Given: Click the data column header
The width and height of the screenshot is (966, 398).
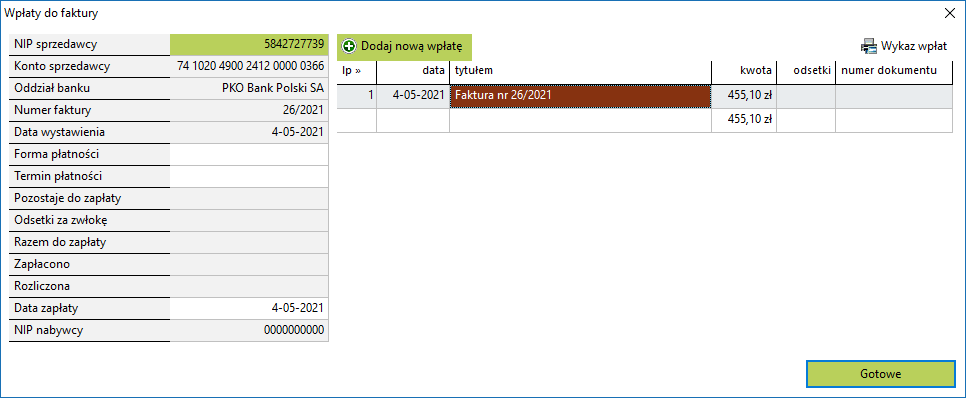Looking at the screenshot, I should (413, 71).
